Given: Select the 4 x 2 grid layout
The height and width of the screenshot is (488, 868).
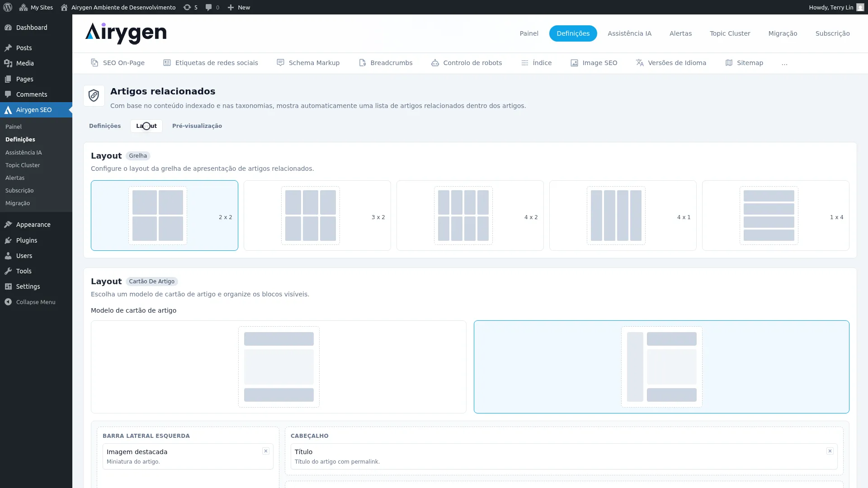Looking at the screenshot, I should 470,216.
